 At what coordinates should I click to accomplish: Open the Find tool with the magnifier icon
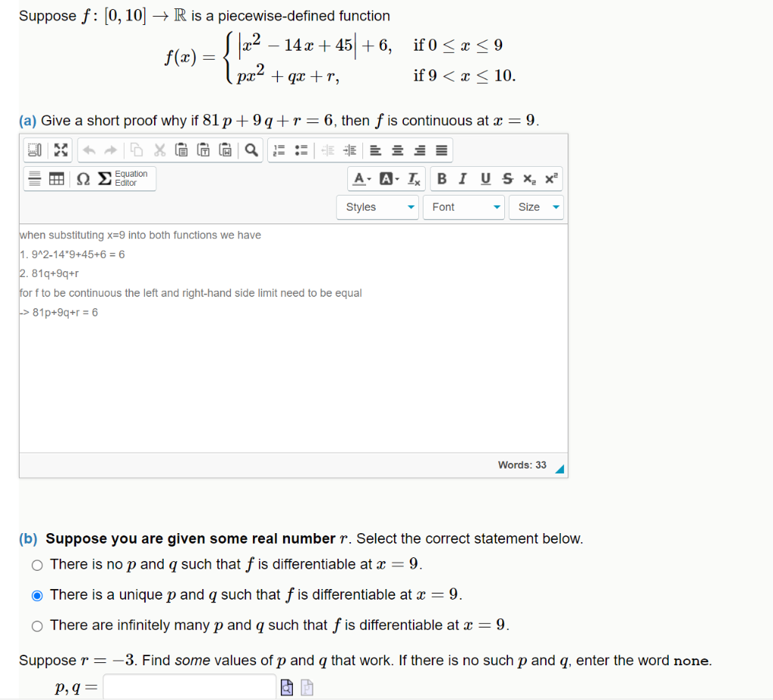coord(250,150)
